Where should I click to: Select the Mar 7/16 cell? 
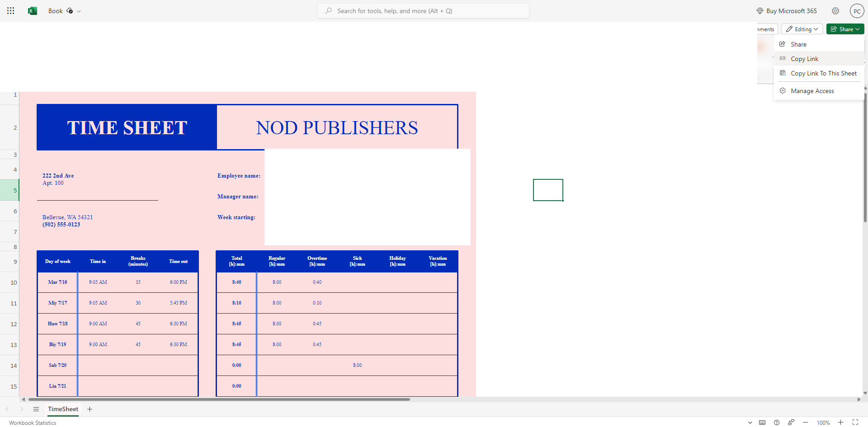pyautogui.click(x=57, y=282)
